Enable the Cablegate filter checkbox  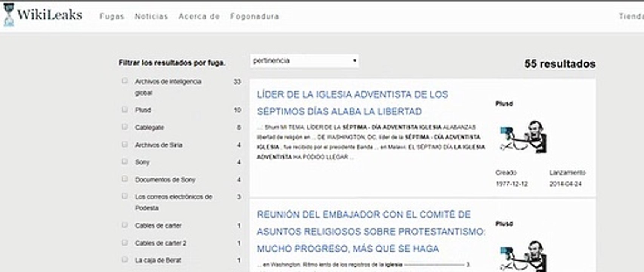(125, 127)
